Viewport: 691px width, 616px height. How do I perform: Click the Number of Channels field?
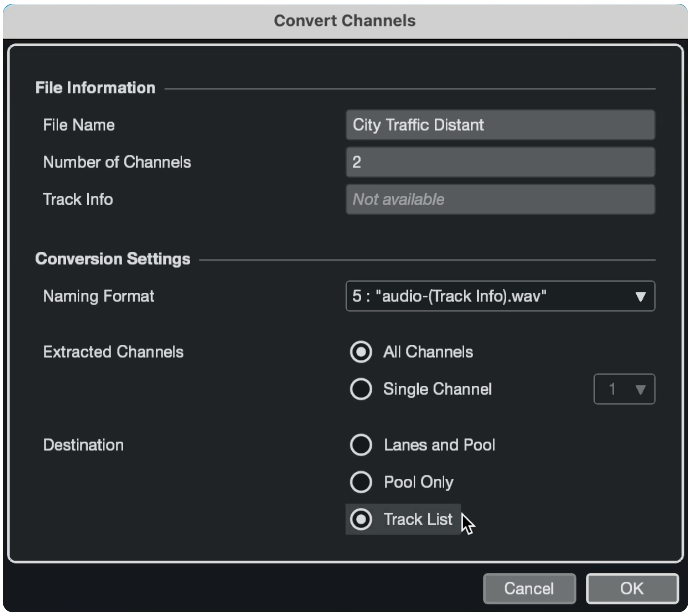500,162
